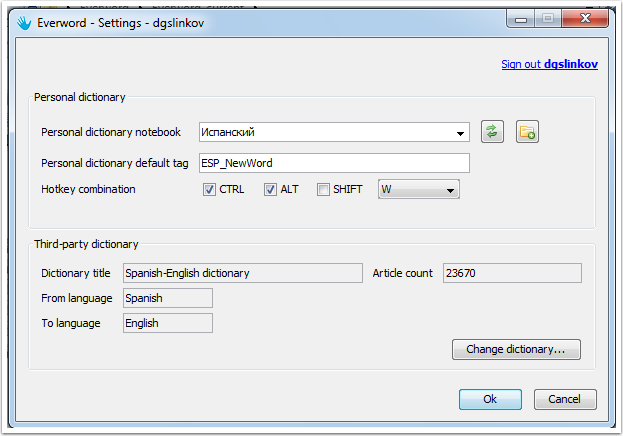Click the Everword hand logo in title bar
The width and height of the screenshot is (623, 436).
[x=24, y=23]
